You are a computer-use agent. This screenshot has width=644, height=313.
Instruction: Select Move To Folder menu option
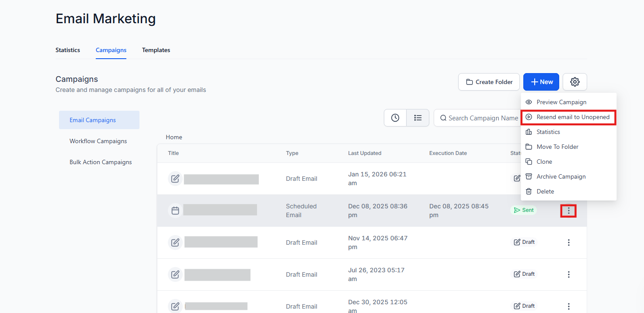pos(557,147)
